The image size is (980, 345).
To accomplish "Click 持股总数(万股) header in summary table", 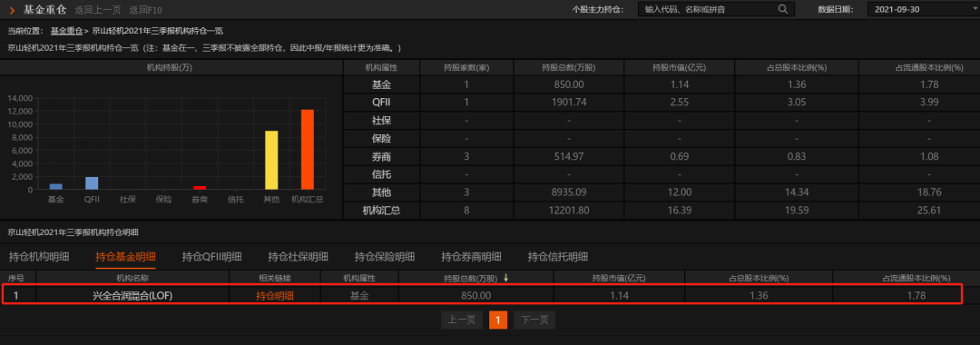I will (568, 67).
